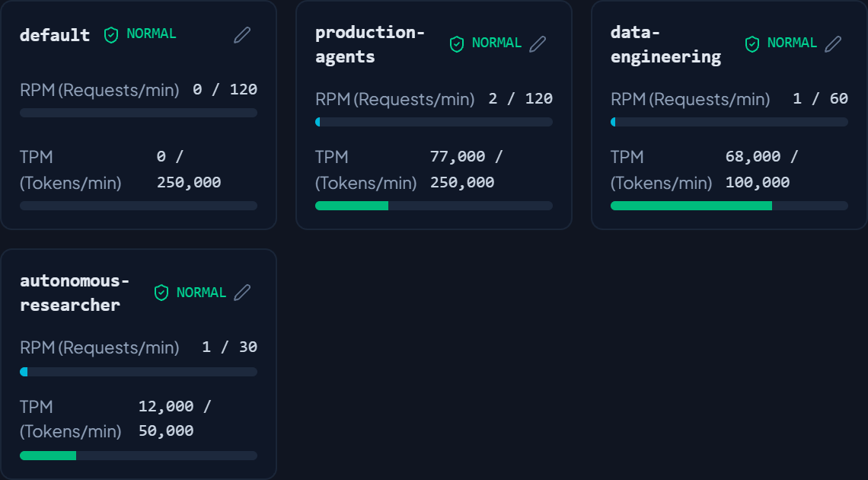Edit the production-agents rate limit card
The height and width of the screenshot is (480, 868).
click(538, 43)
